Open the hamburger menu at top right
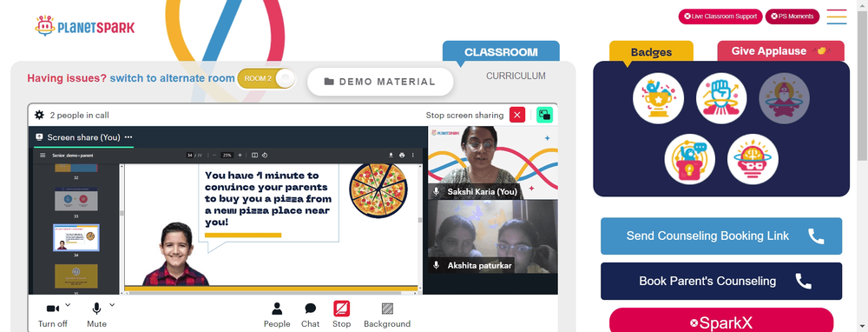 (x=837, y=17)
